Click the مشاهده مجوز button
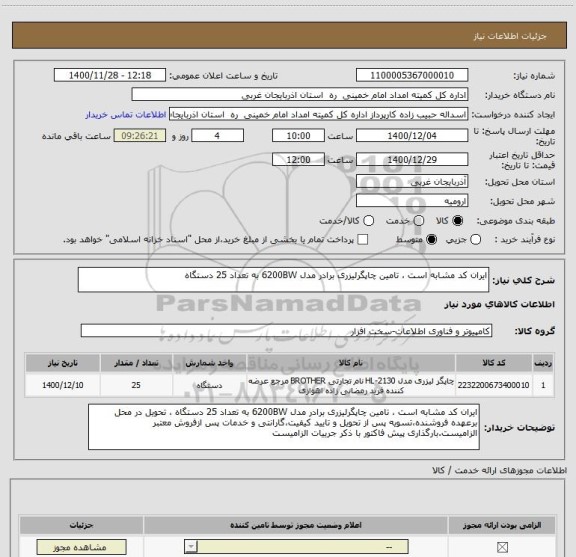The image size is (576, 557). pyautogui.click(x=81, y=547)
